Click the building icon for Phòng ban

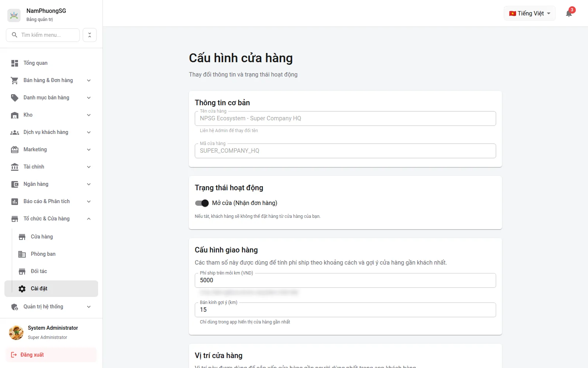click(x=22, y=254)
